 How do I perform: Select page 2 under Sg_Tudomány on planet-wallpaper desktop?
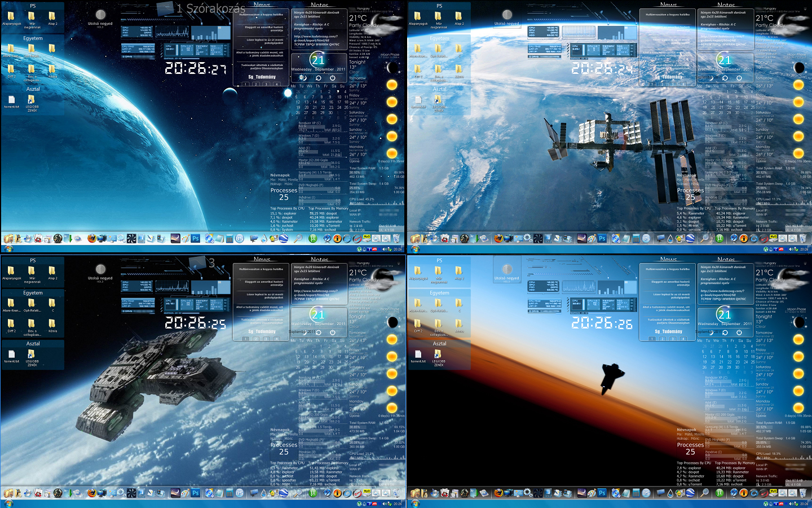point(256,84)
